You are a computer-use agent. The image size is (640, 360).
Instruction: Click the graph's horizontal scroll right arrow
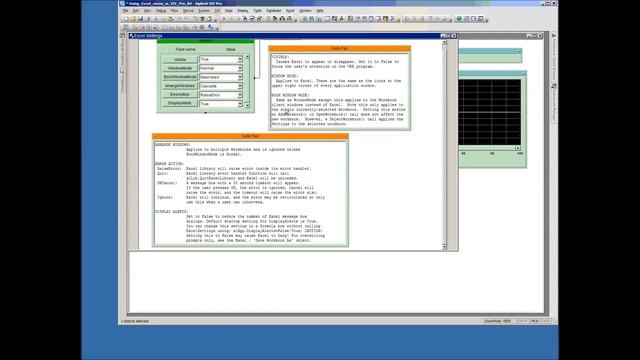coord(518,148)
